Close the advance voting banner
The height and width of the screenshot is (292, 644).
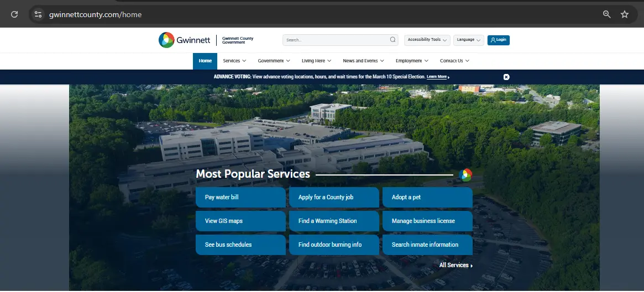506,77
